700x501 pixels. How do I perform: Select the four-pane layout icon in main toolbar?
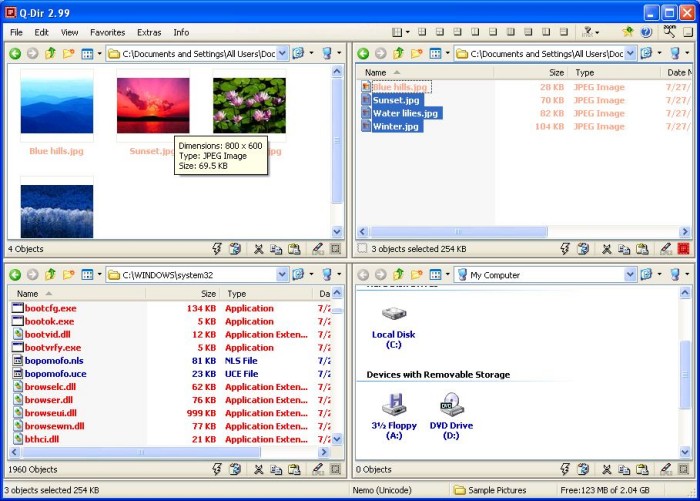(x=422, y=32)
